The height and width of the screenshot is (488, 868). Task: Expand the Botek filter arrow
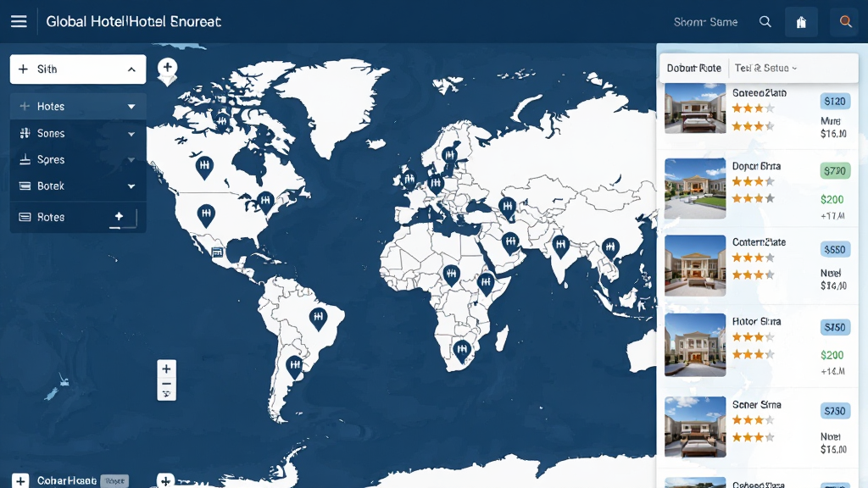[131, 186]
